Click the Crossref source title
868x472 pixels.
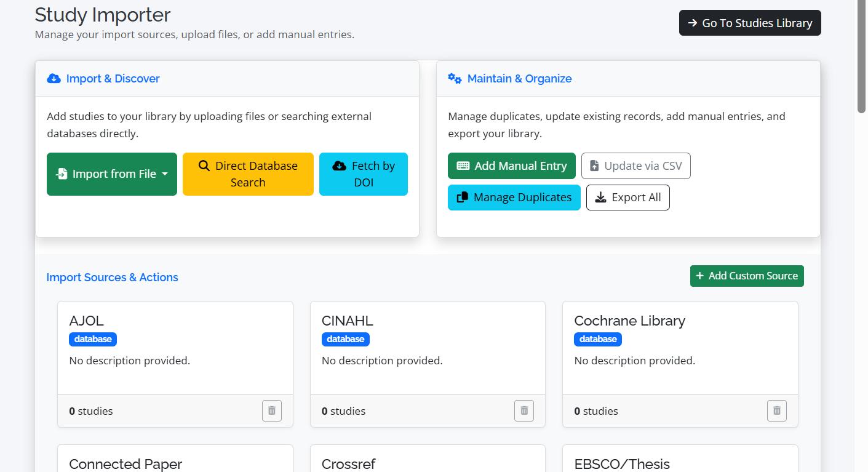[x=349, y=464]
